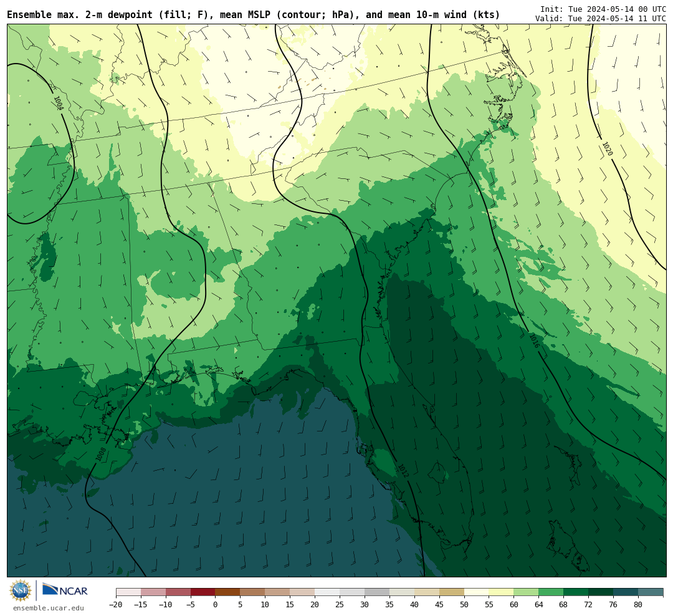The width and height of the screenshot is (673, 616).
Task: Click the 1020 contour label
Action: tap(608, 149)
